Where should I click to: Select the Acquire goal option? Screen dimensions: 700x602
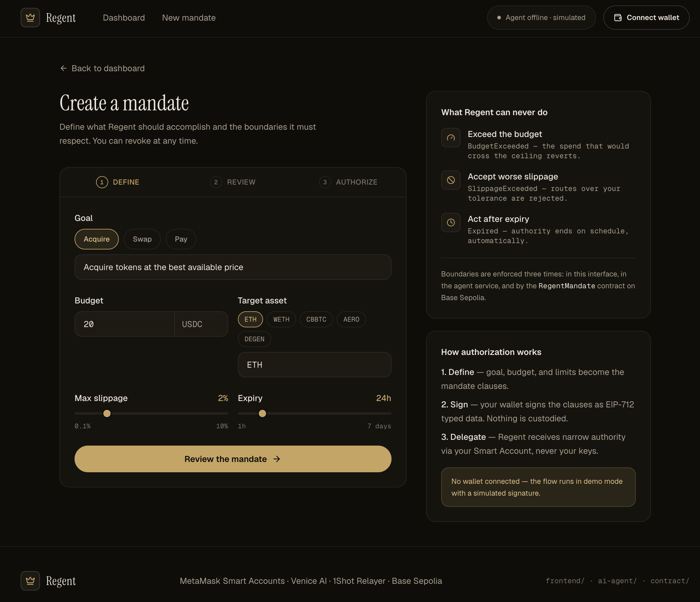(x=97, y=239)
